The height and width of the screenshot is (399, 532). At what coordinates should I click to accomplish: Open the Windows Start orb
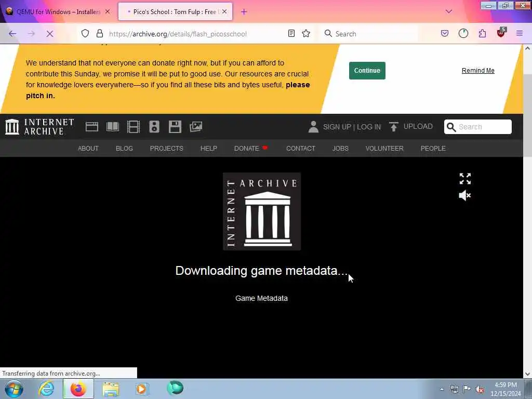tap(14, 389)
